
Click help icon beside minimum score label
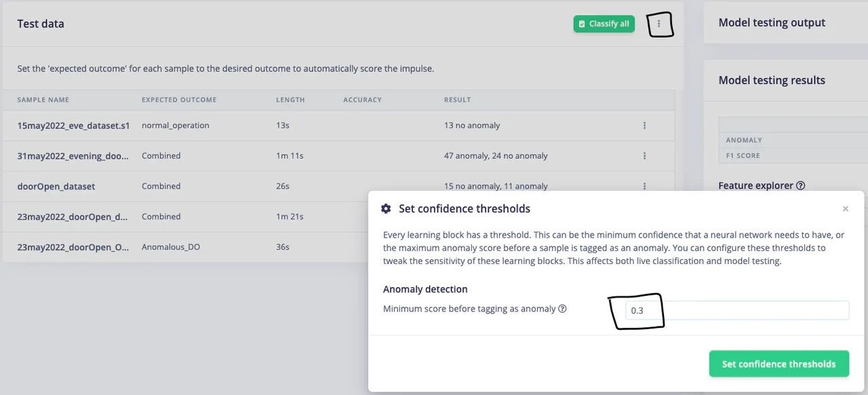click(562, 309)
